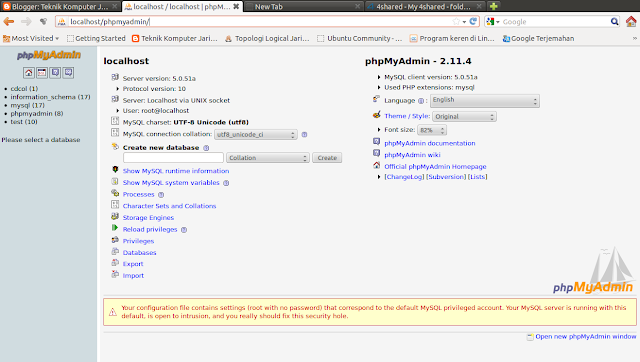This screenshot has width=640, height=362.
Task: Open Lists link
Action: [478, 177]
